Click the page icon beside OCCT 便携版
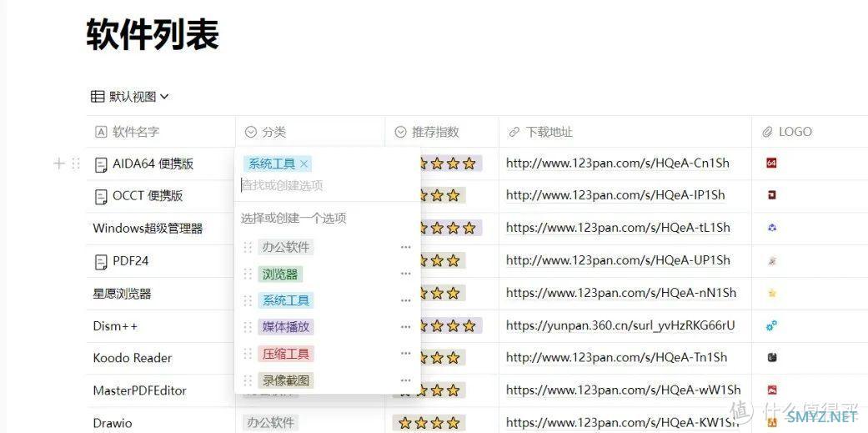Image resolution: width=868 pixels, height=433 pixels. tap(100, 197)
